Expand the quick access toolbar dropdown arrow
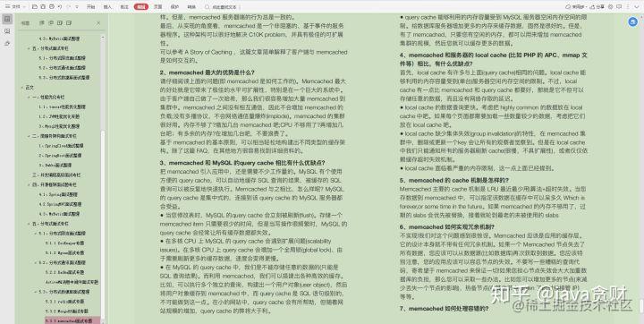Viewport: 644px width, 324px height. (77, 6)
